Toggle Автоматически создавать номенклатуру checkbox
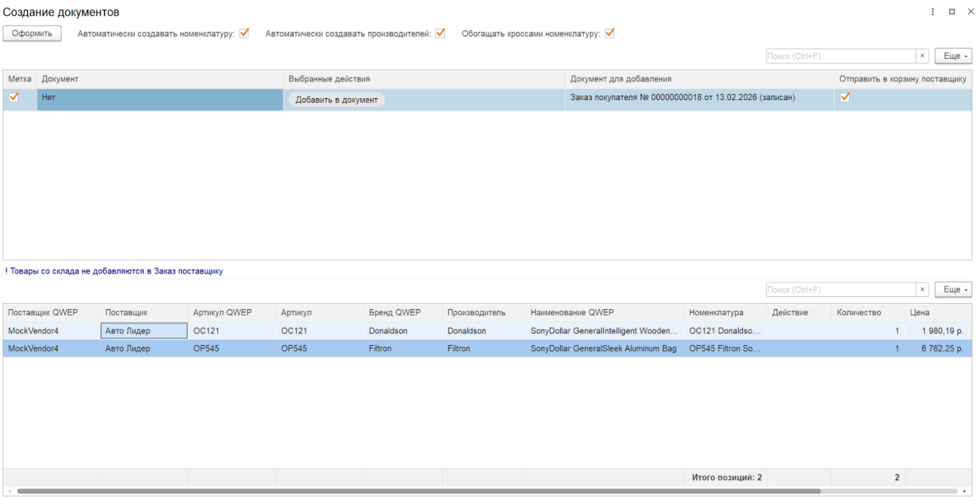This screenshot has height=500, width=980. (x=244, y=33)
